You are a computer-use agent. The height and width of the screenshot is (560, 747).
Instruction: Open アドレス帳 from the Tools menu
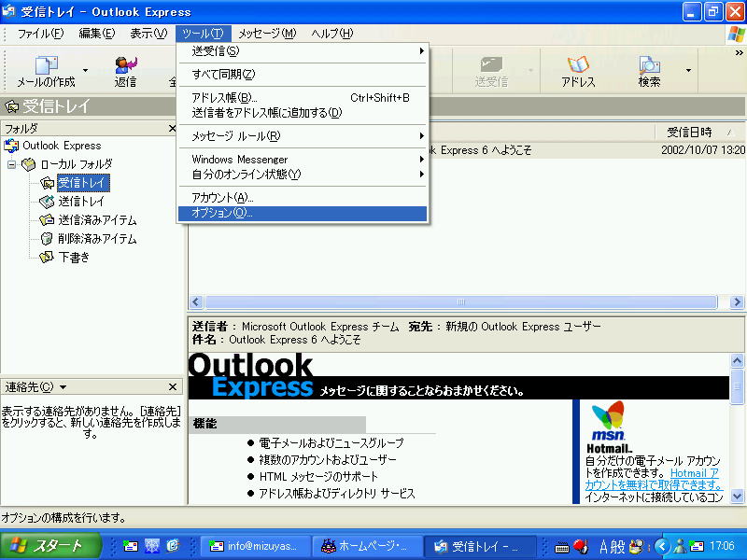pyautogui.click(x=224, y=98)
